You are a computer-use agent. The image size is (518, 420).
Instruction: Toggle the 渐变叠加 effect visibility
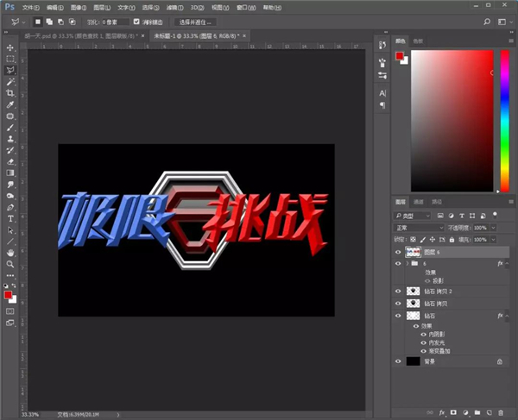(423, 351)
